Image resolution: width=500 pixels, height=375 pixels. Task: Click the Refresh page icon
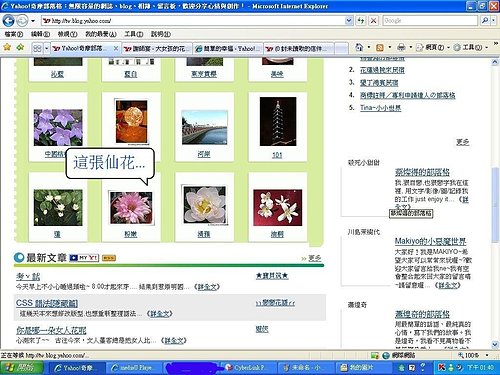tap(361, 21)
